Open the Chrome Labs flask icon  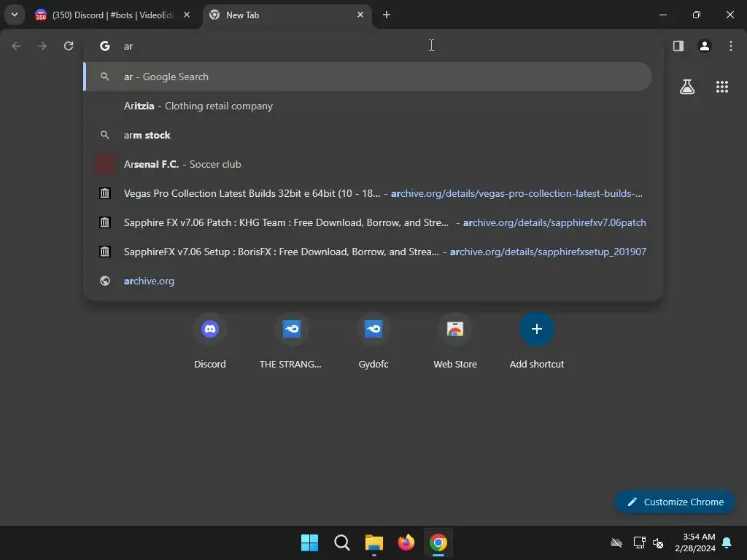[x=687, y=87]
